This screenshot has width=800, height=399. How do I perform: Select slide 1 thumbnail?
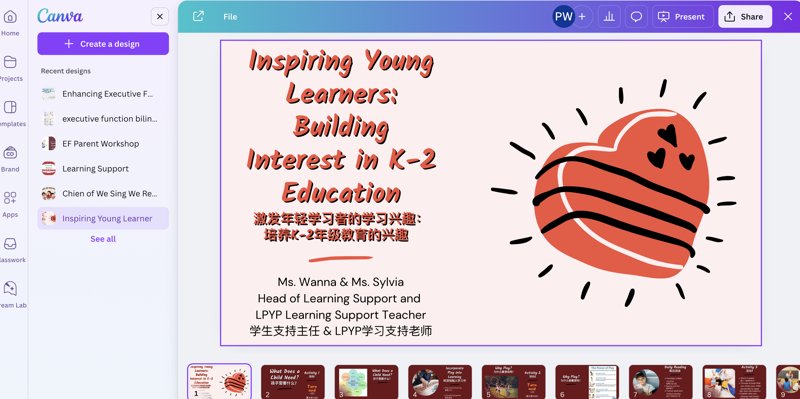click(219, 381)
